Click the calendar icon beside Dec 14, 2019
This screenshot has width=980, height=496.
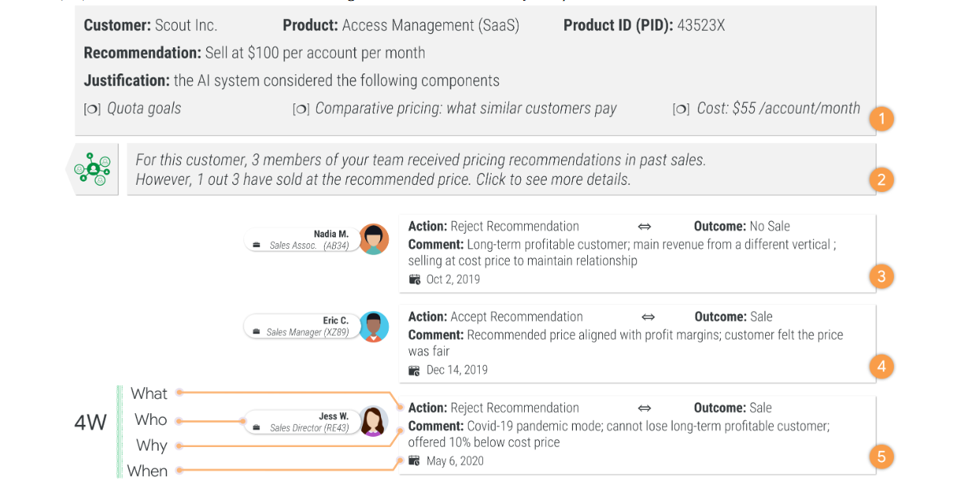pos(415,370)
